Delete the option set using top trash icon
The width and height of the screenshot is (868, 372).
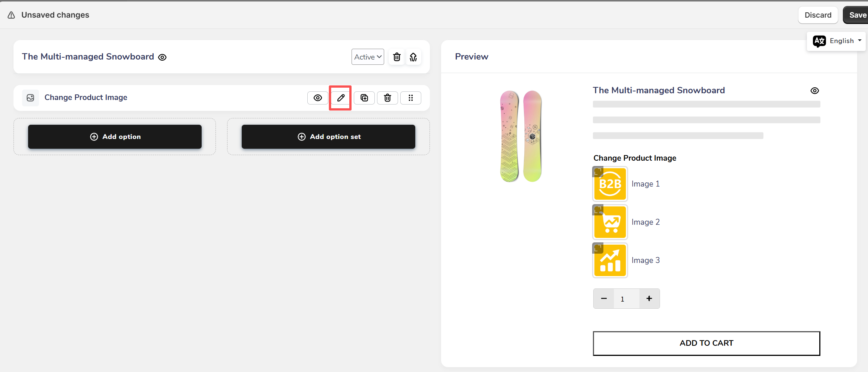pyautogui.click(x=397, y=57)
